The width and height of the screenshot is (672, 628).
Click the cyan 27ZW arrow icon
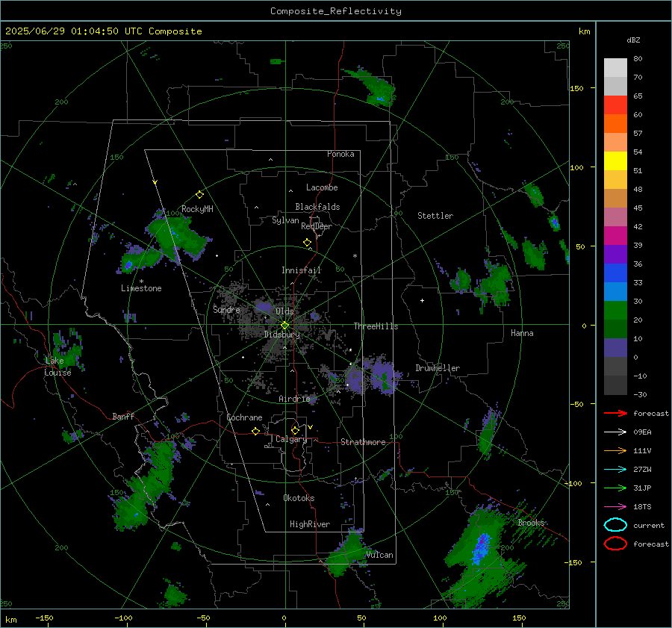click(x=615, y=470)
